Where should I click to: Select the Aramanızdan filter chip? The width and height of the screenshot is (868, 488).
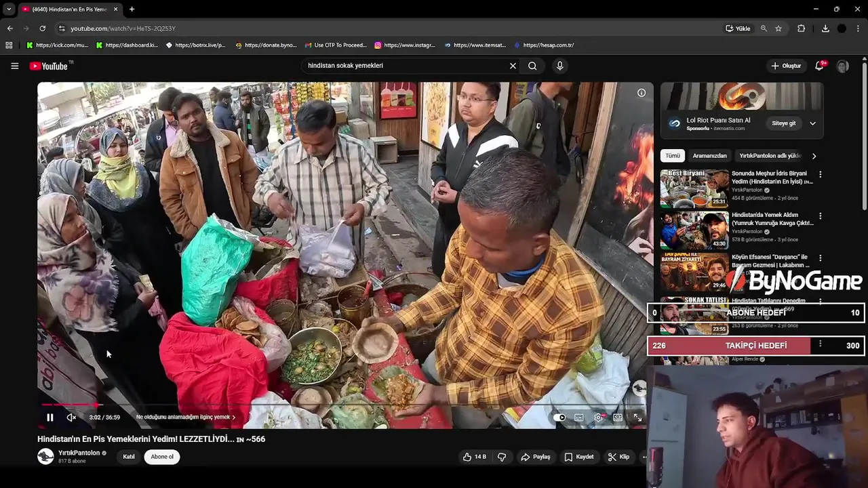tap(709, 156)
